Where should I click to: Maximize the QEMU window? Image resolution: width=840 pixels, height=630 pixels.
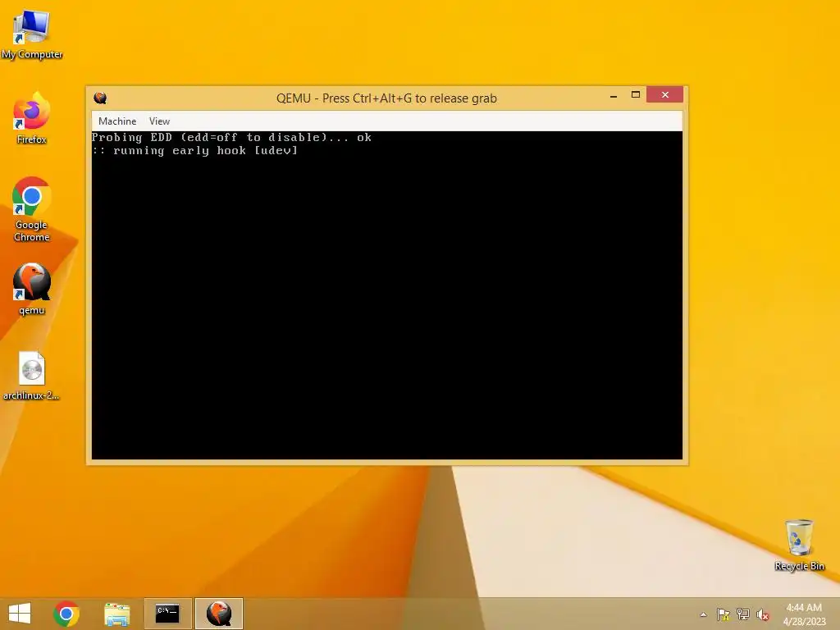point(636,95)
